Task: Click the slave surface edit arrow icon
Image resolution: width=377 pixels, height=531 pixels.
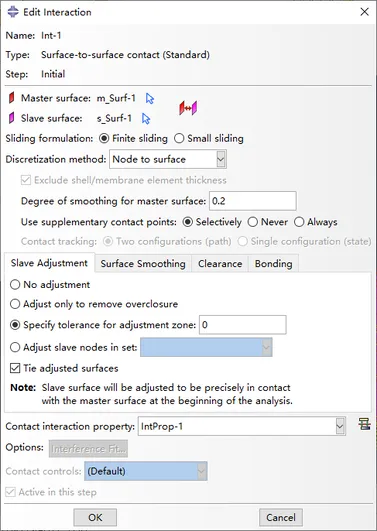Action: tap(146, 119)
